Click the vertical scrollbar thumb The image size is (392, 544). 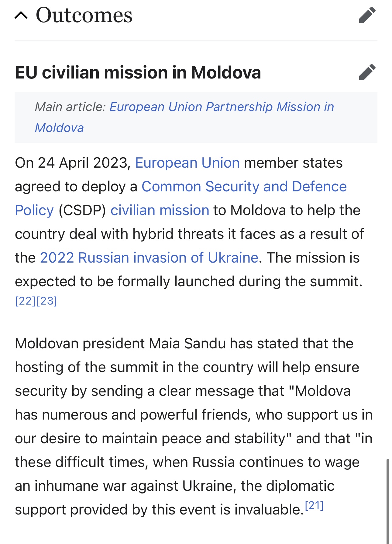pyautogui.click(x=388, y=501)
